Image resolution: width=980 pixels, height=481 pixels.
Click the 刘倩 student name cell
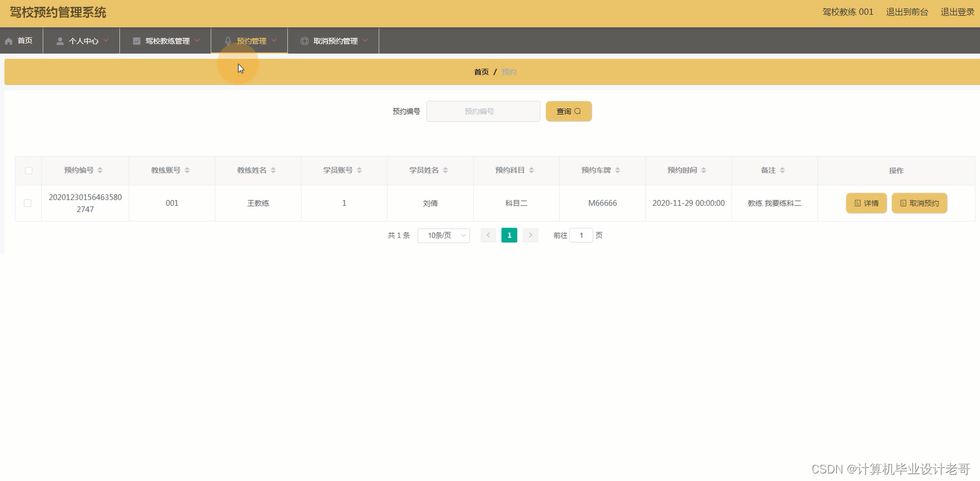pos(430,203)
